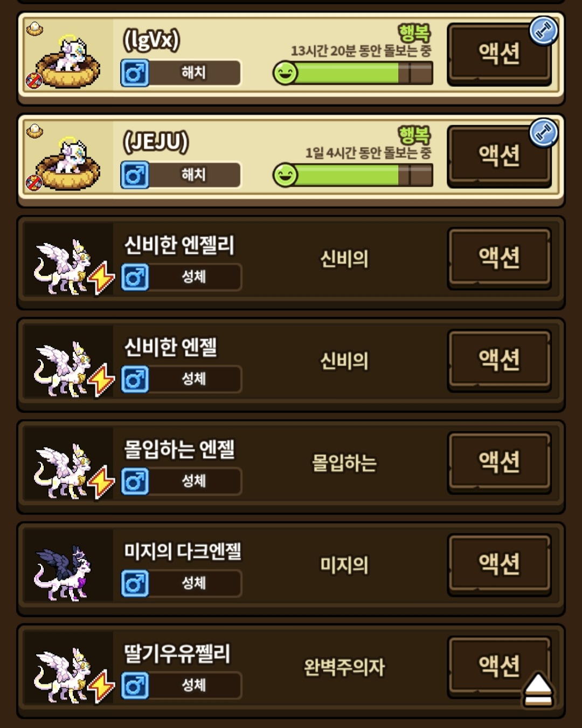Image resolution: width=582 pixels, height=728 pixels.
Task: Tap the crossed-out red badge on (lgVx) portrait
Action: tap(34, 81)
